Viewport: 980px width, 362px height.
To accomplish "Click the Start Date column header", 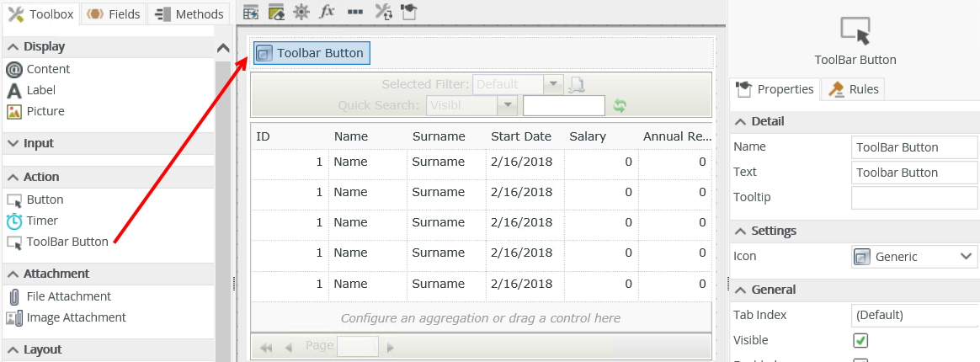I will pyautogui.click(x=520, y=136).
